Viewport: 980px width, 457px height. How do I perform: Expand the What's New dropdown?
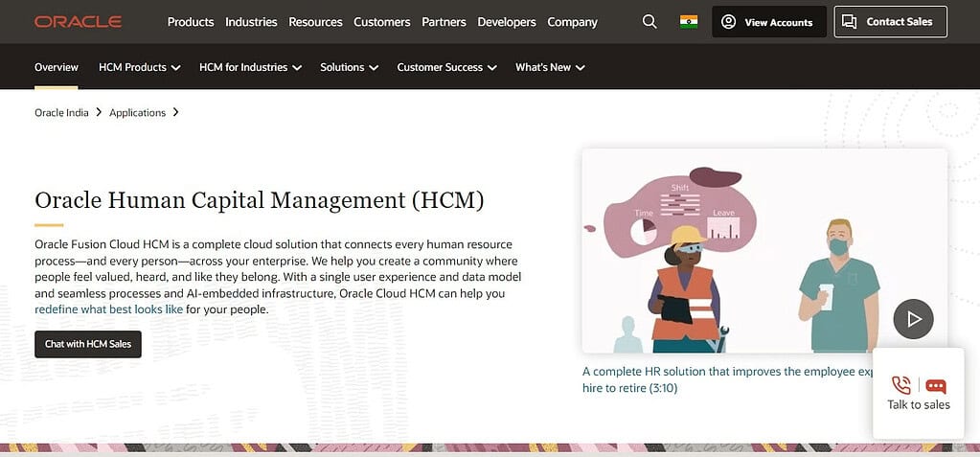pos(550,67)
